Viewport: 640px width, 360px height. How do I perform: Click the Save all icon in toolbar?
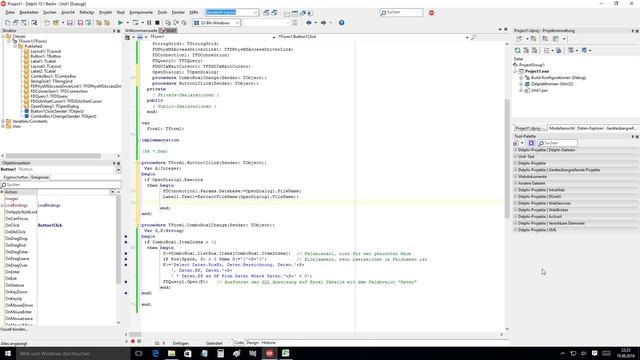[80, 23]
